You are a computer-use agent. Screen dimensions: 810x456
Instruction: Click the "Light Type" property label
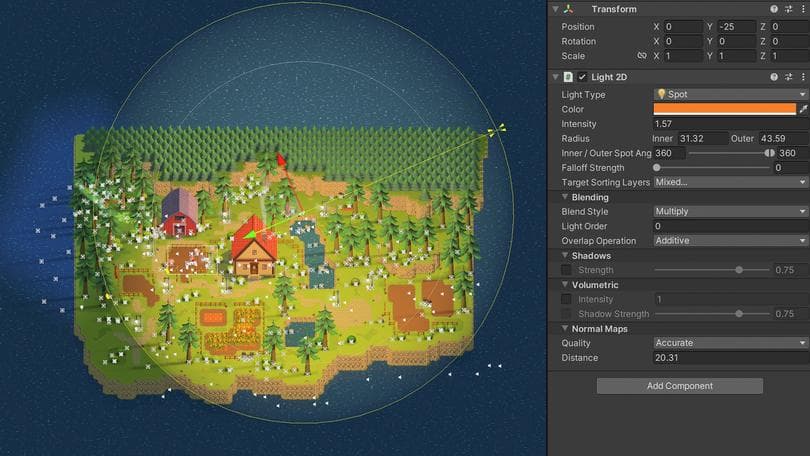tap(583, 95)
